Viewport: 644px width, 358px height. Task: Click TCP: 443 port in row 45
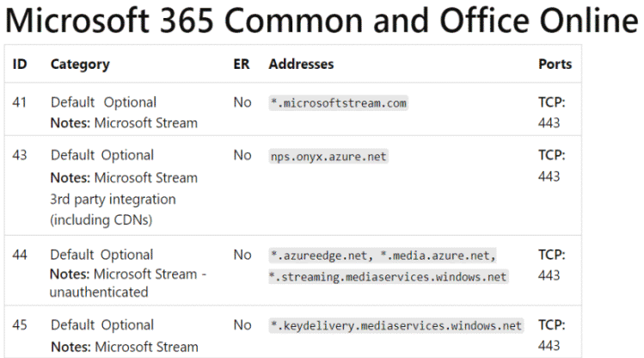pos(552,335)
